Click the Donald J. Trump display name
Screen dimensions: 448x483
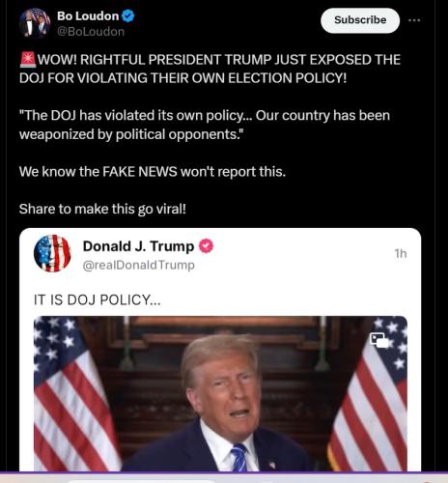pyautogui.click(x=138, y=246)
